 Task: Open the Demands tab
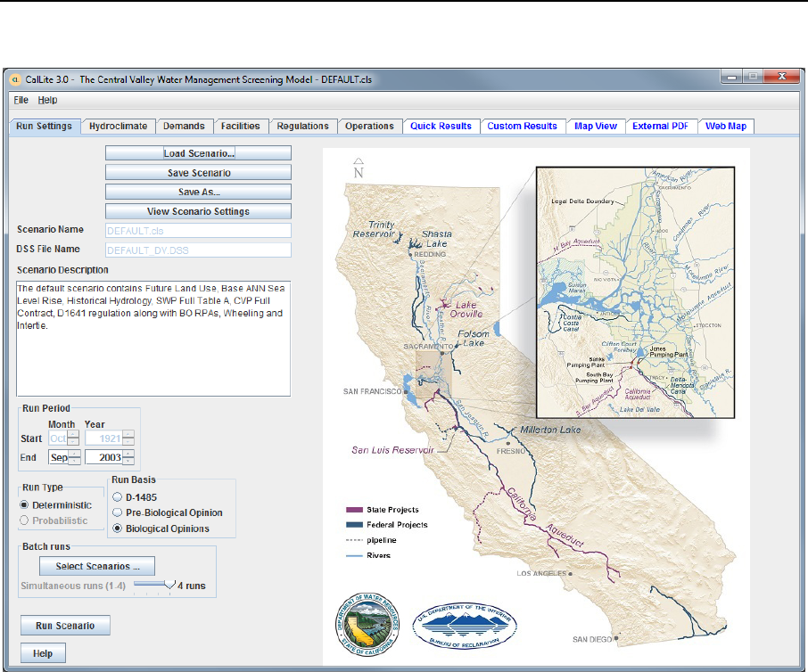click(x=184, y=127)
